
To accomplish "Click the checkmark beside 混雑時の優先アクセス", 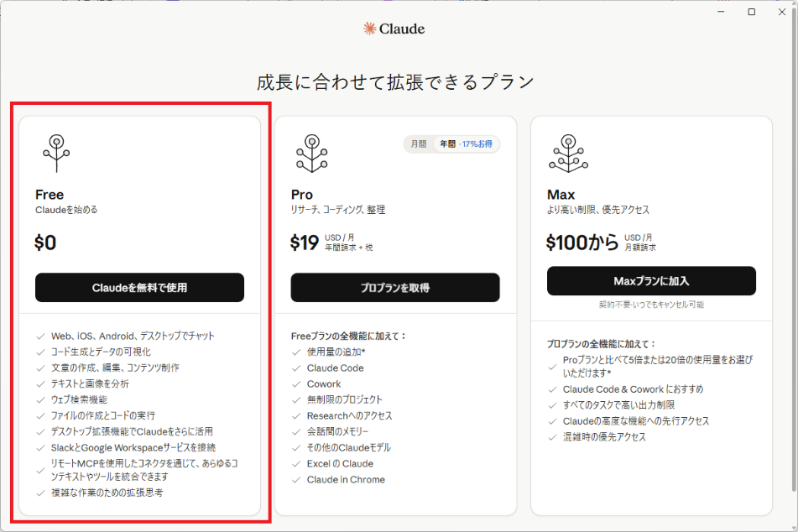I will click(x=552, y=437).
